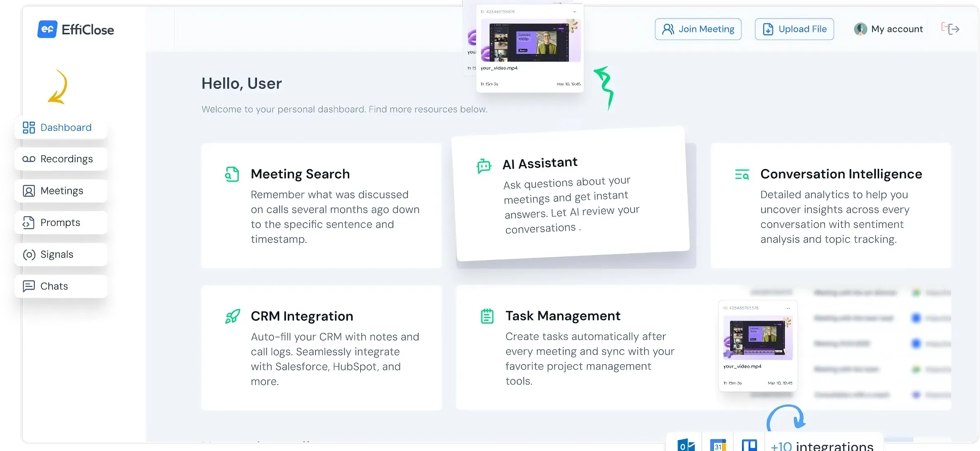Click the Upload File button
Image resolution: width=980 pixels, height=451 pixels.
(794, 29)
